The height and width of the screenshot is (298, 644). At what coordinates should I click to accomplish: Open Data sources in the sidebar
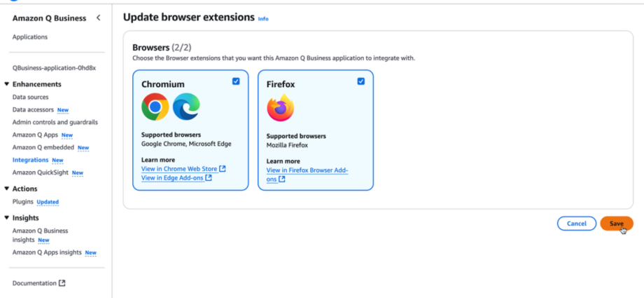pos(30,97)
